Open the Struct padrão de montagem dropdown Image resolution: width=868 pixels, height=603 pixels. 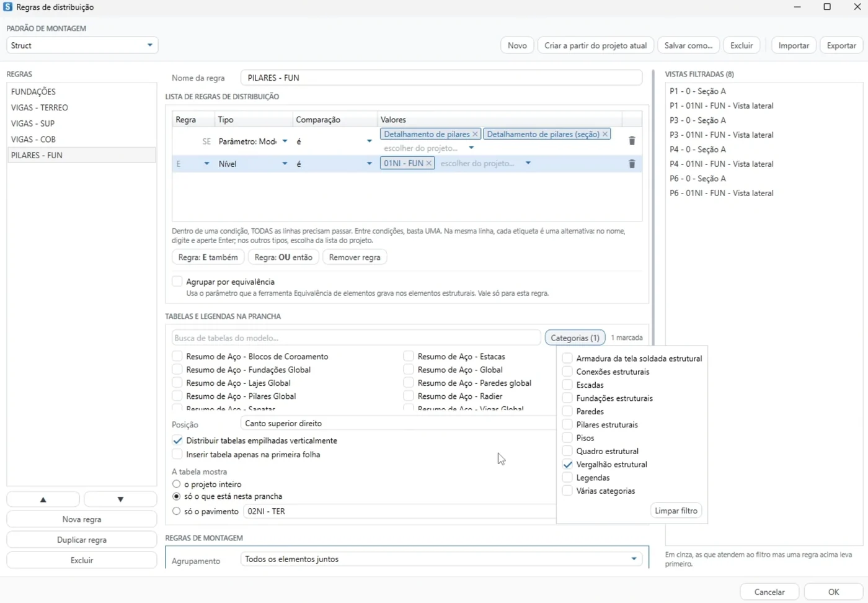tap(82, 45)
